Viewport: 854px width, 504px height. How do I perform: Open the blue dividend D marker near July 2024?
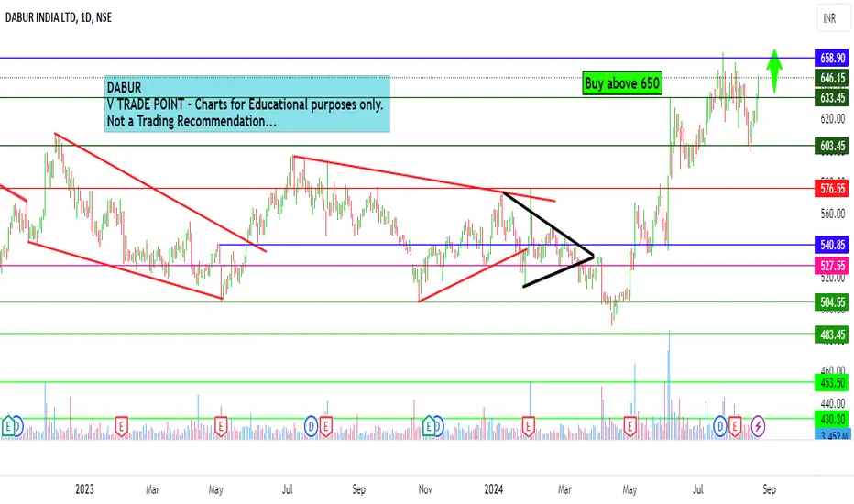pos(720,426)
